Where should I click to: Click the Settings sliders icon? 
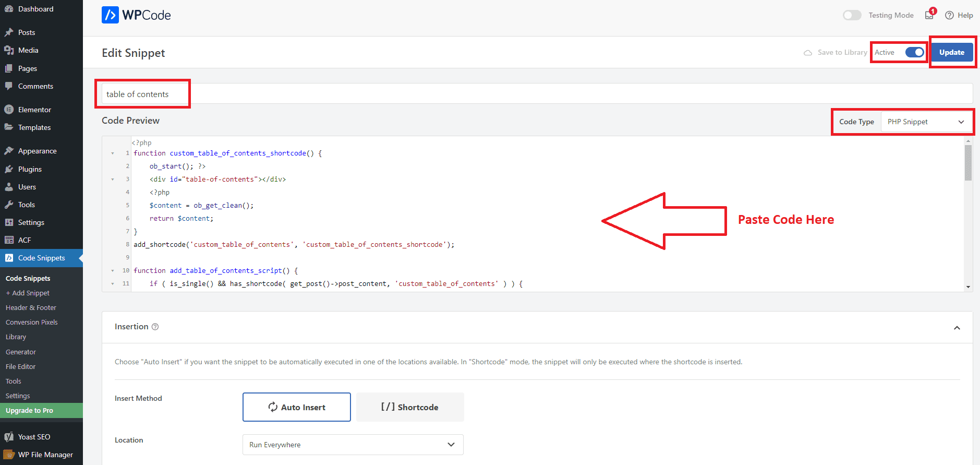click(x=9, y=222)
